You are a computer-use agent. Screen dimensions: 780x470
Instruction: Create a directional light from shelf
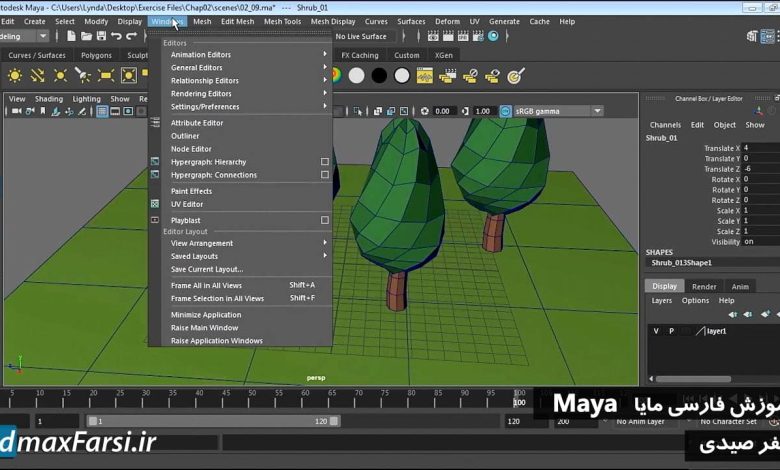pos(38,76)
